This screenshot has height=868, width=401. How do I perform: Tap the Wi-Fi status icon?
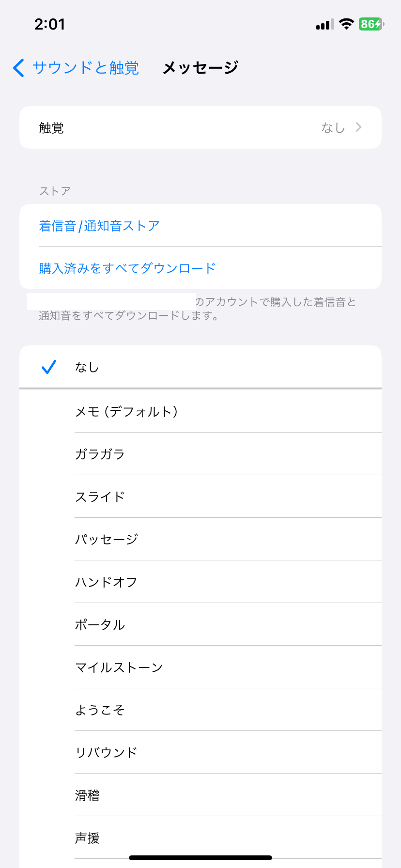pyautogui.click(x=346, y=24)
